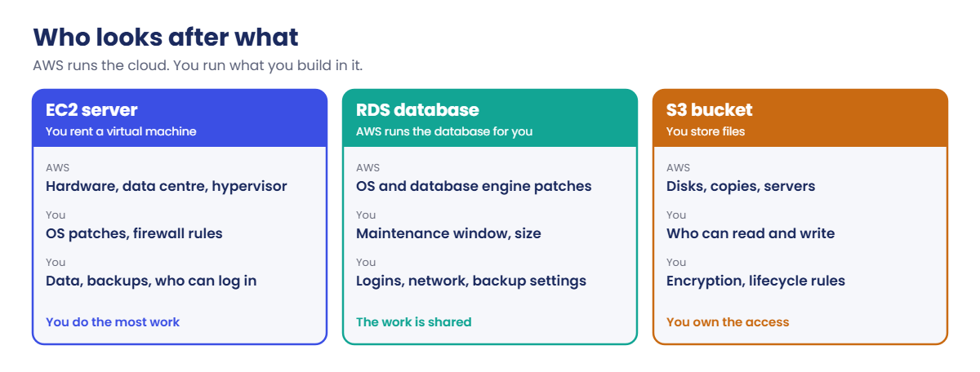Click 'The work is shared' footer
The image size is (980, 372).
click(x=414, y=322)
